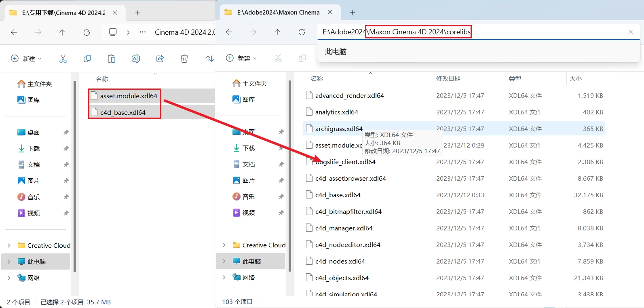Expand 此电脑 in left window sidebar

[x=9, y=262]
